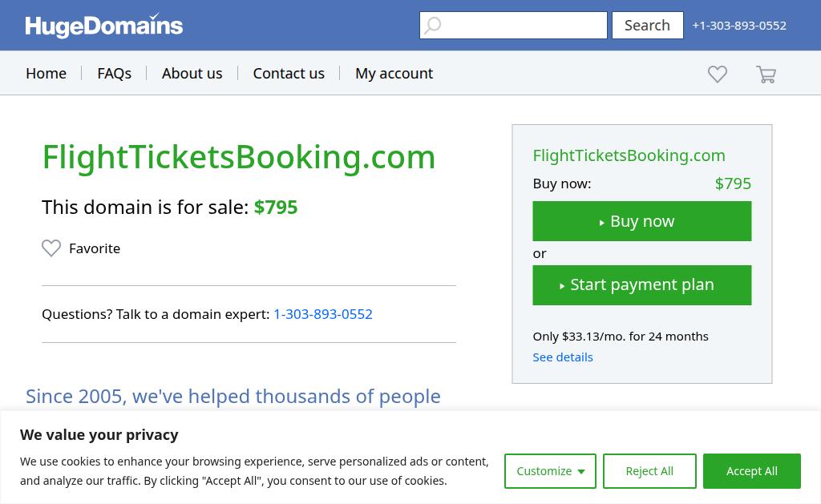Open the Contact us page
821x504 pixels.
289,73
